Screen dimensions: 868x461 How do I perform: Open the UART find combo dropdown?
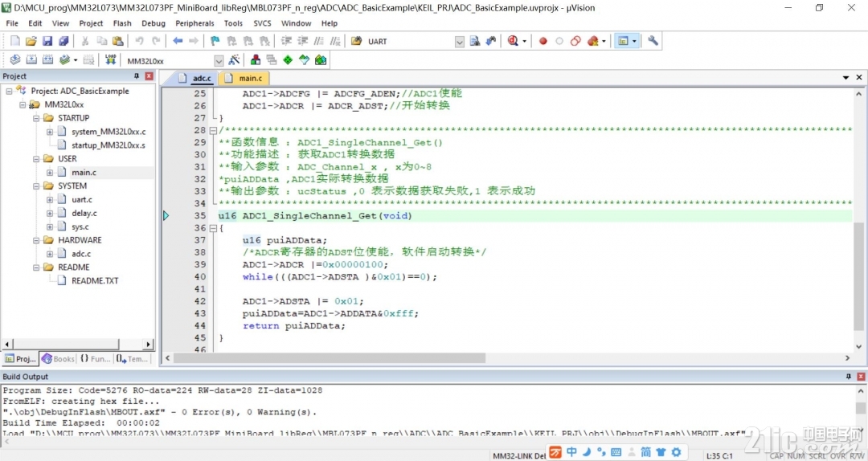tap(460, 42)
